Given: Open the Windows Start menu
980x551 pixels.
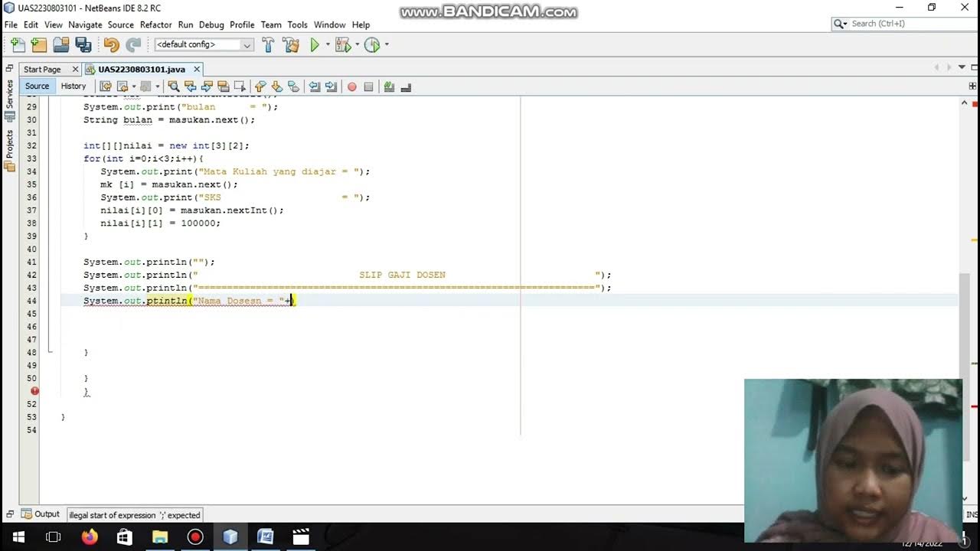Looking at the screenshot, I should pos(18,537).
